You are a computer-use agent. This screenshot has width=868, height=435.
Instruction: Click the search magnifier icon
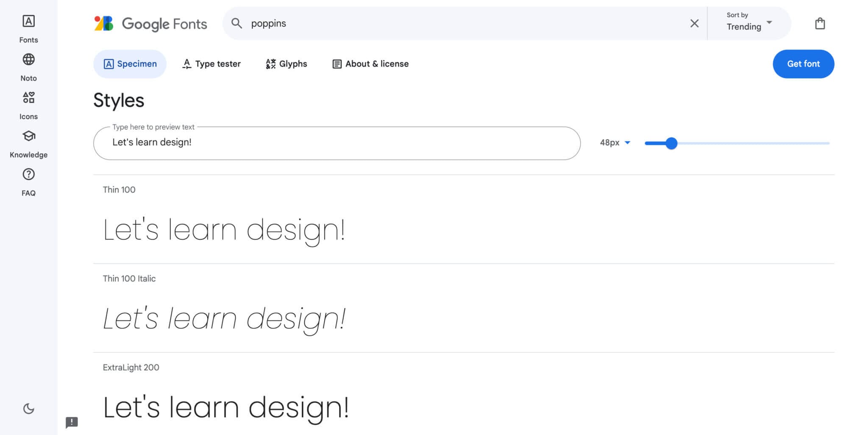coord(236,23)
